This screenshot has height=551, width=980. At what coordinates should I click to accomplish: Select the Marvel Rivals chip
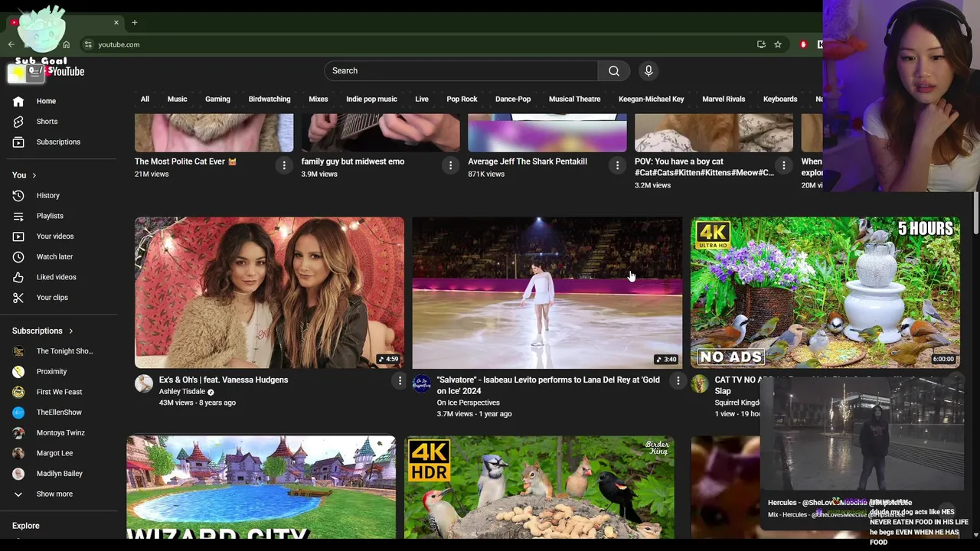(724, 99)
